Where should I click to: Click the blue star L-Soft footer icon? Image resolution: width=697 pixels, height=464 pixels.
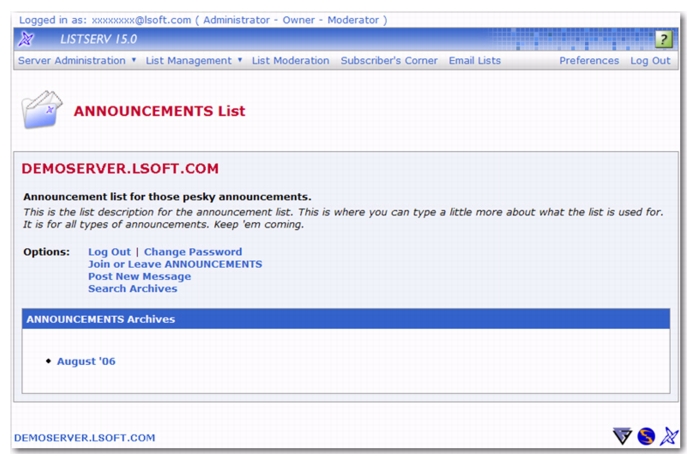pyautogui.click(x=669, y=436)
